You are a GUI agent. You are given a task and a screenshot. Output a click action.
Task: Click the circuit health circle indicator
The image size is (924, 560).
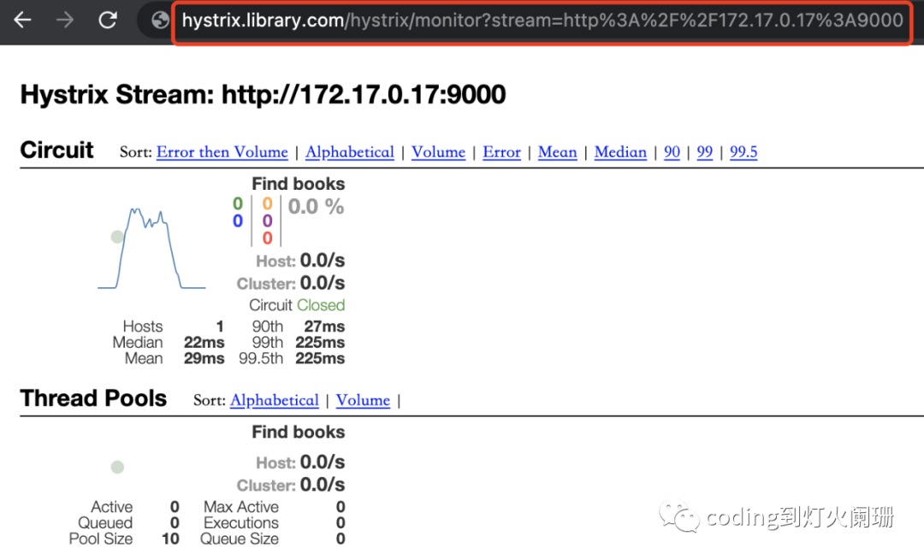point(117,237)
